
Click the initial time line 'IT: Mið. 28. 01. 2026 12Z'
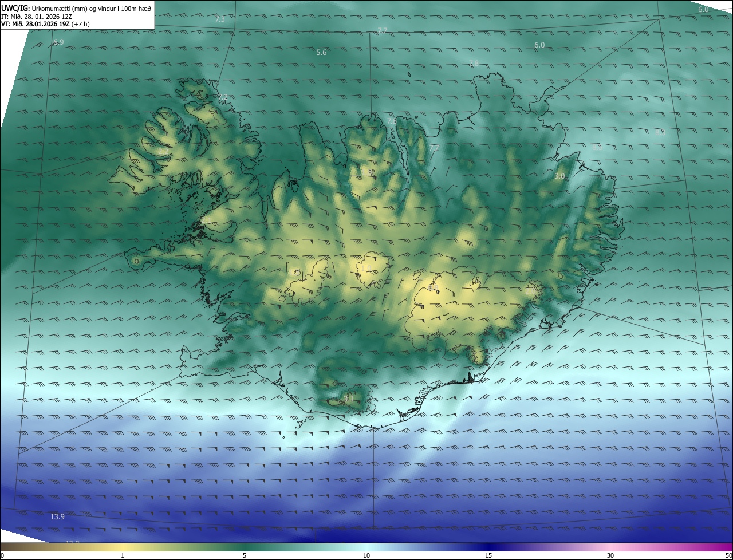37,17
